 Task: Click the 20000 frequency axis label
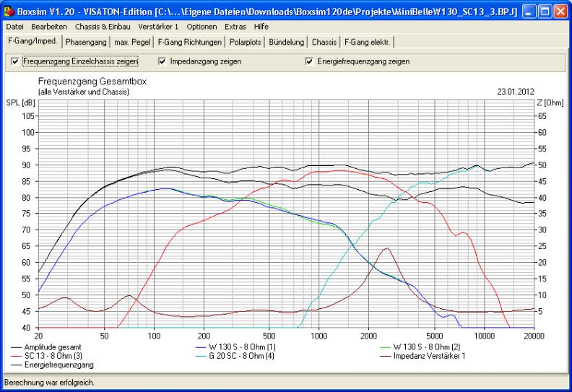coord(534,336)
